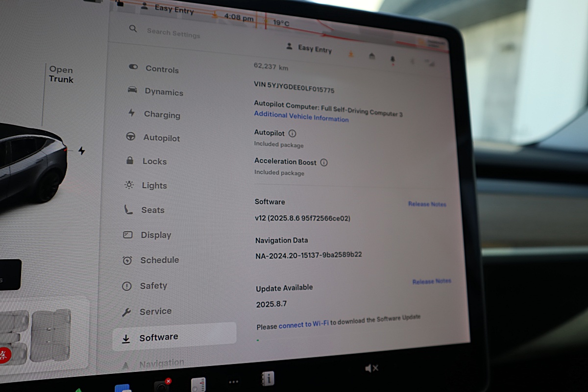588x392 pixels.
Task: Open Release Notes for Update Available
Action: (432, 281)
